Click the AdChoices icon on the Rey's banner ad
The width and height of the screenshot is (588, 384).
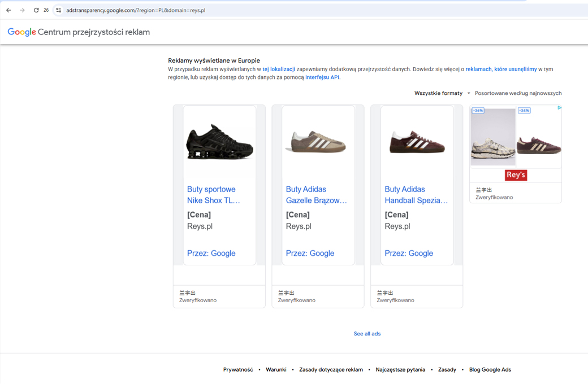point(559,107)
